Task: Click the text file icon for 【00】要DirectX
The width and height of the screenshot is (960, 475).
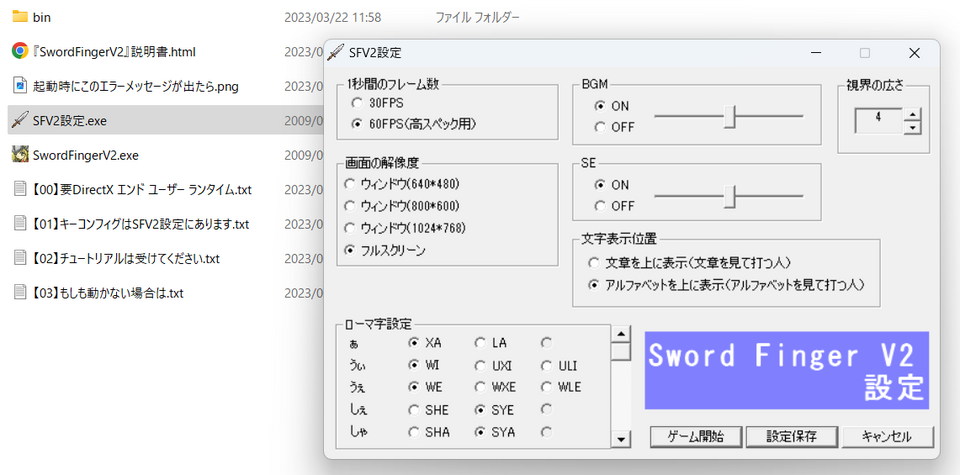Action: pyautogui.click(x=19, y=189)
